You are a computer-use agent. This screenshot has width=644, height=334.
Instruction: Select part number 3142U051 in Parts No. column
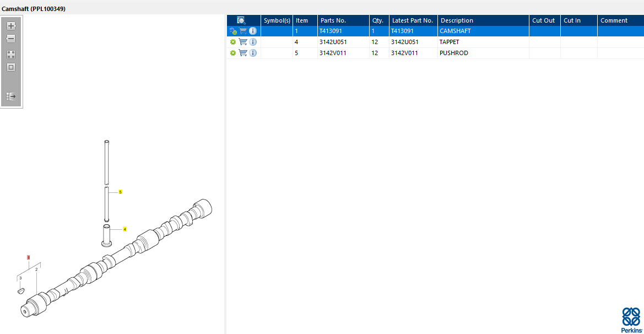tap(333, 42)
